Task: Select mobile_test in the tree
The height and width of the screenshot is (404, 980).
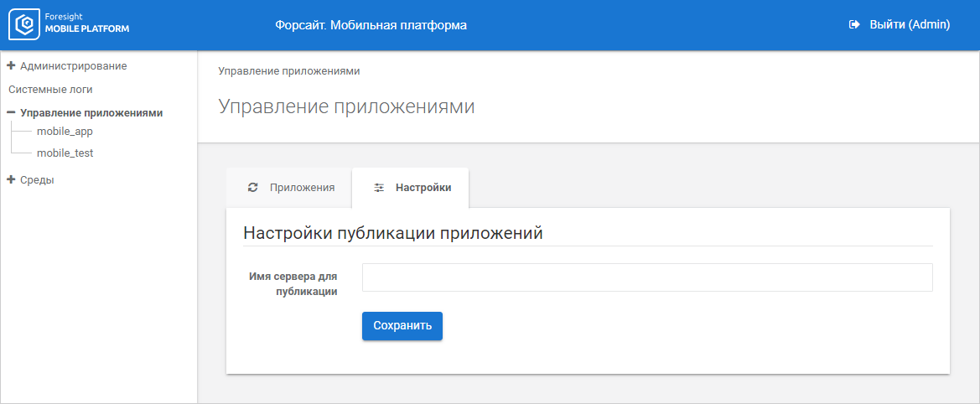Action: [x=65, y=153]
